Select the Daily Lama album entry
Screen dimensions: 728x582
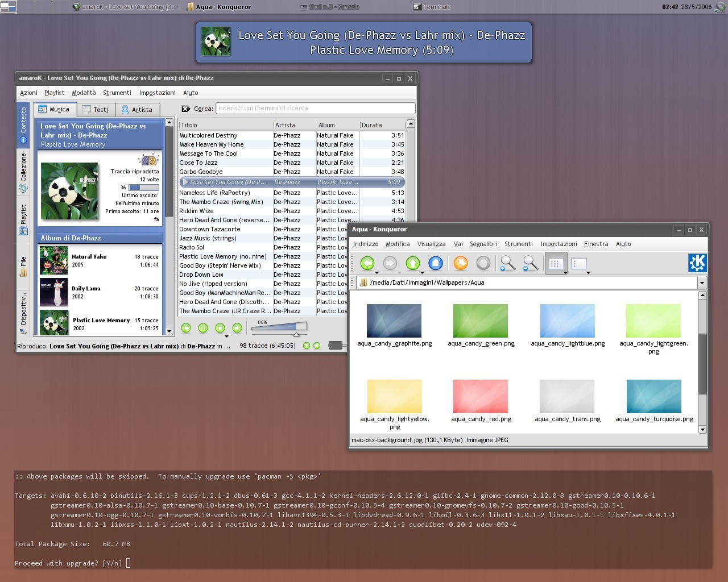point(100,292)
